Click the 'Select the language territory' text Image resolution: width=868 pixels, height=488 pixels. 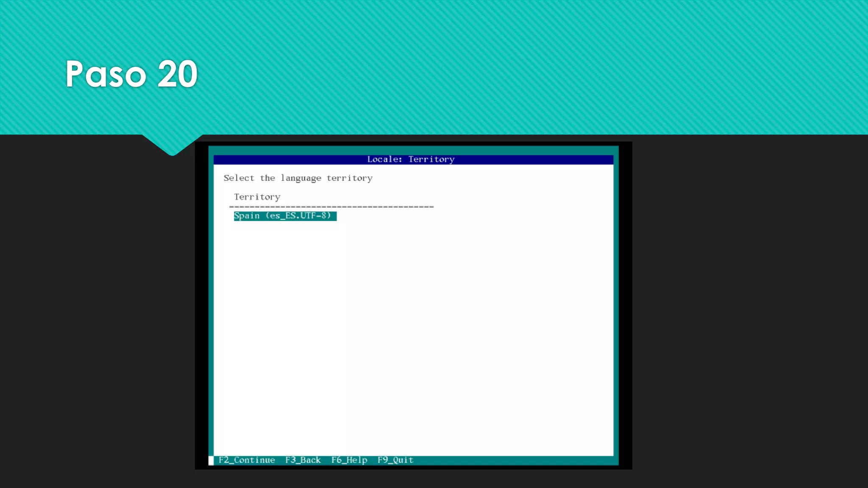point(298,178)
